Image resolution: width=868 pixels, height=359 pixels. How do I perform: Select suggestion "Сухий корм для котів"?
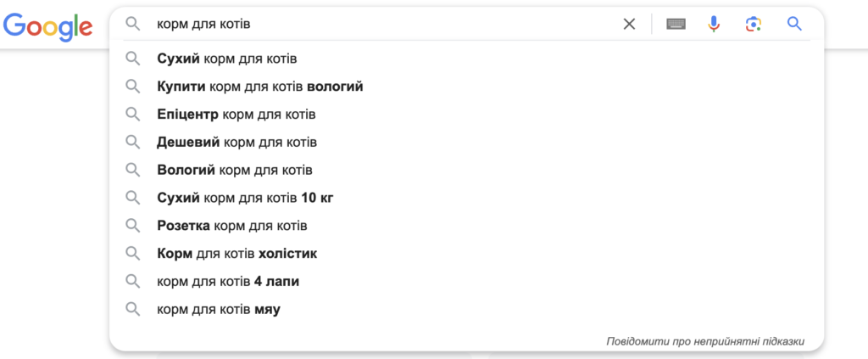[x=227, y=59]
